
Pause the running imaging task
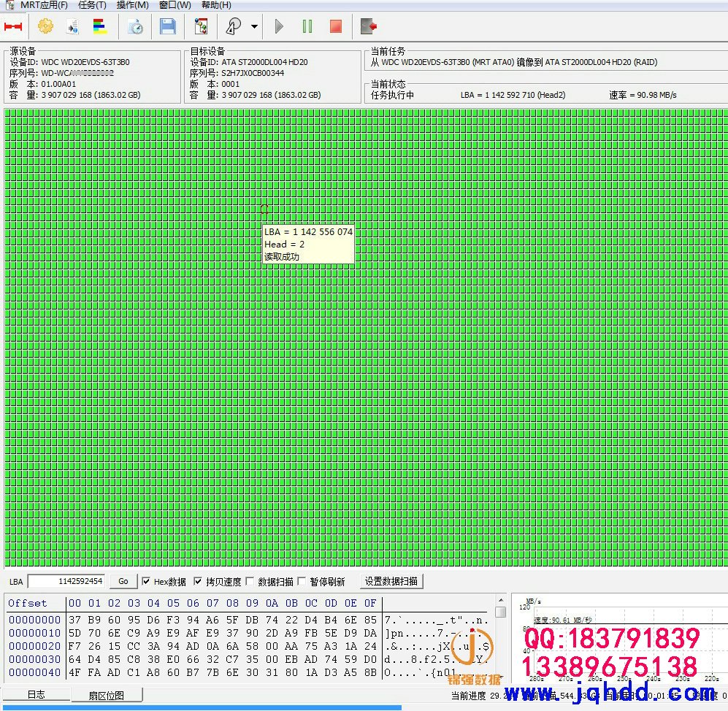click(307, 27)
